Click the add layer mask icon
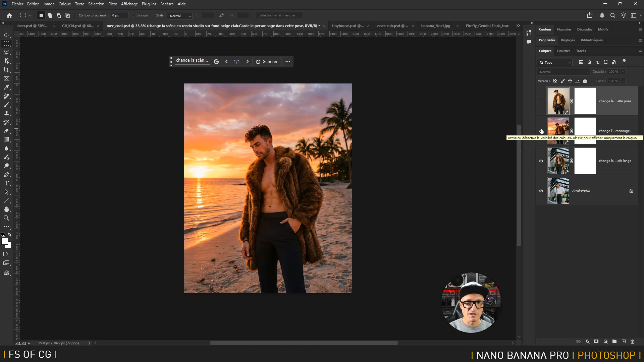Screen dimensions: 644x362 (x=596, y=342)
